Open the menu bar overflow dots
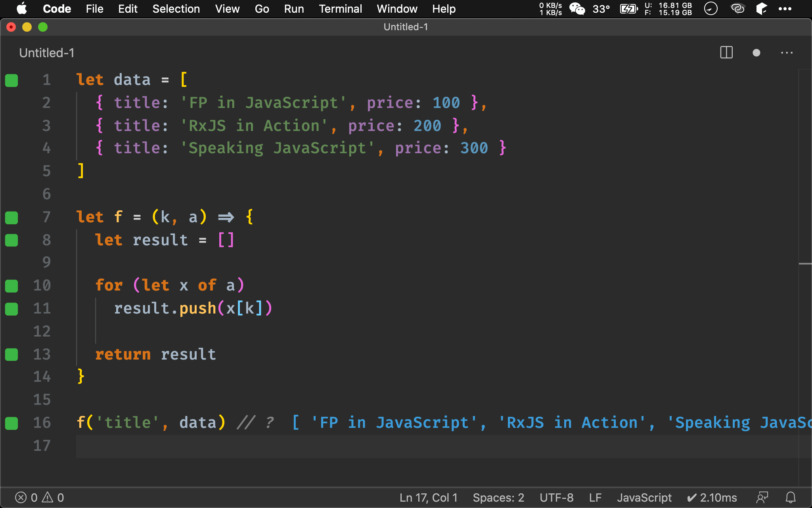Screen dimensions: 812x508 [x=785, y=9]
